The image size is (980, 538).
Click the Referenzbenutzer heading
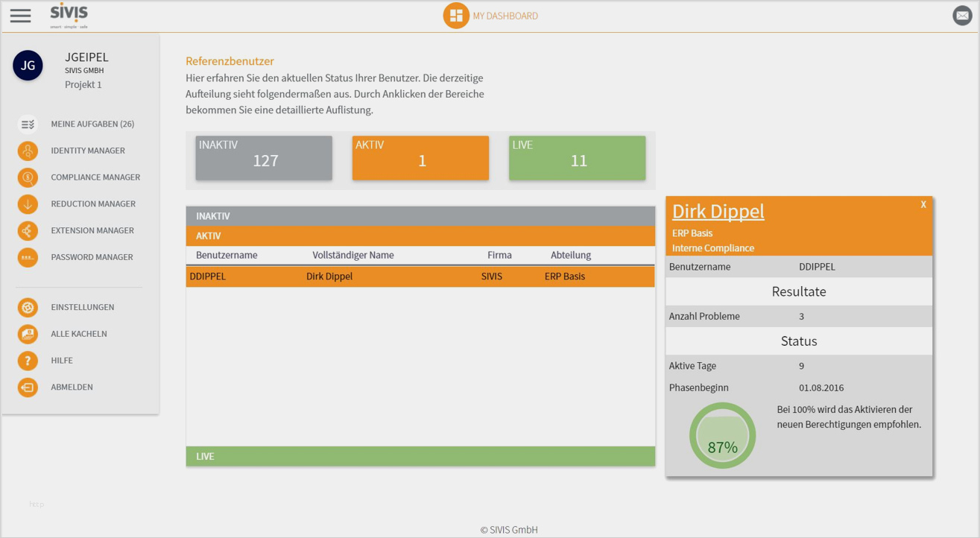[x=230, y=61]
